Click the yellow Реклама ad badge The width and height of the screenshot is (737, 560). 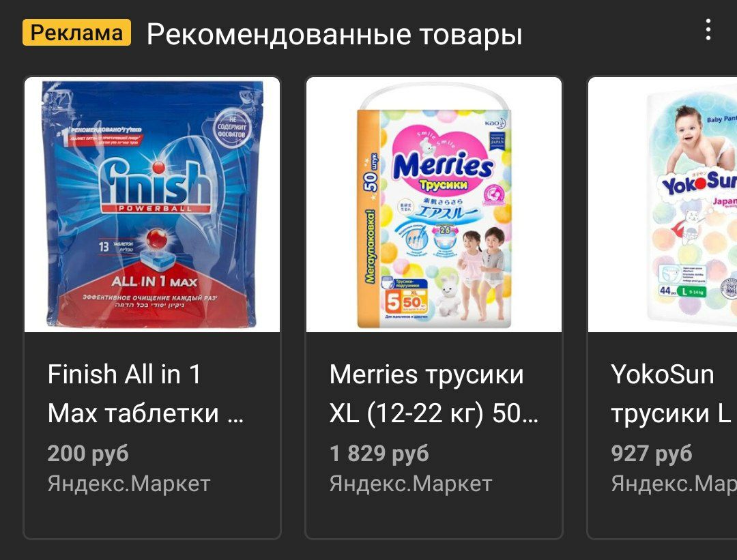[x=76, y=33]
